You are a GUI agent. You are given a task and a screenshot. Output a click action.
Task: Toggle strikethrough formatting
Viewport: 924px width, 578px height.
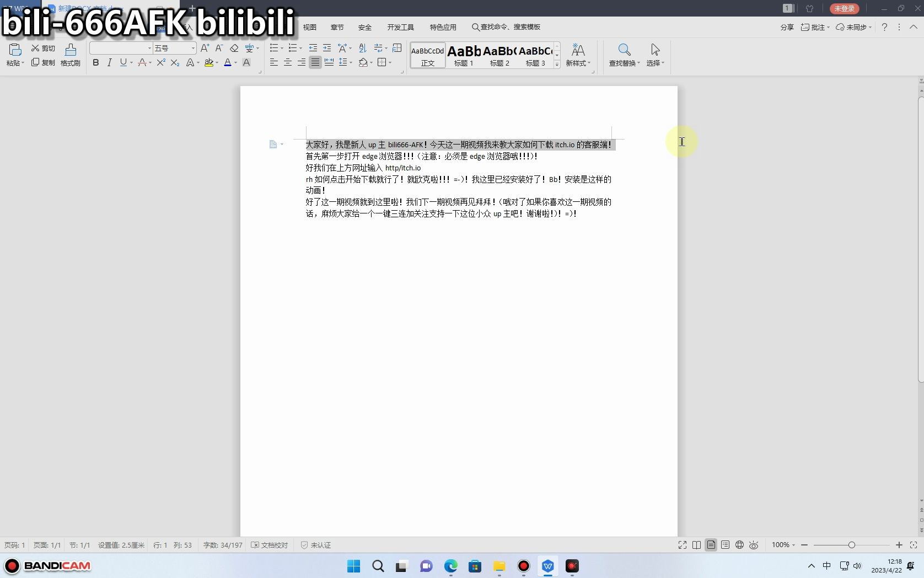(142, 63)
